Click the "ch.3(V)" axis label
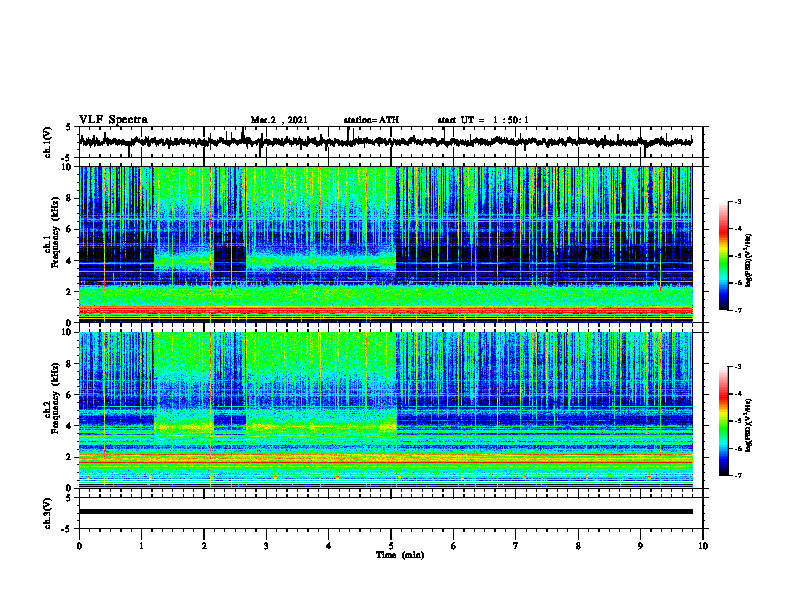The height and width of the screenshot is (612, 792). [48, 513]
